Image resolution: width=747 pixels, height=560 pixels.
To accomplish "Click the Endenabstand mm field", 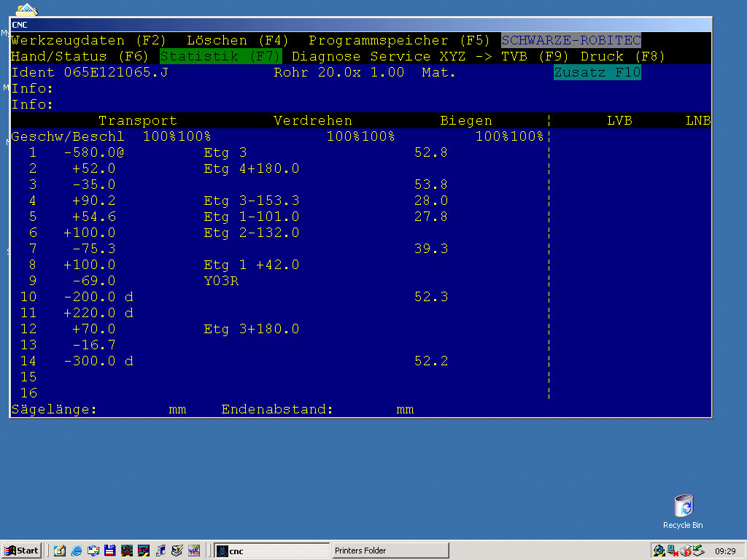I will [318, 410].
